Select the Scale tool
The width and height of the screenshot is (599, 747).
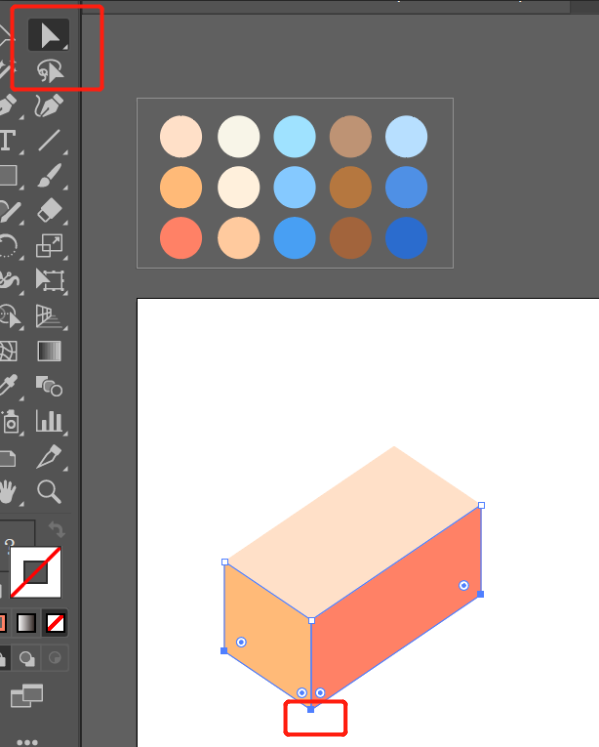(49, 245)
